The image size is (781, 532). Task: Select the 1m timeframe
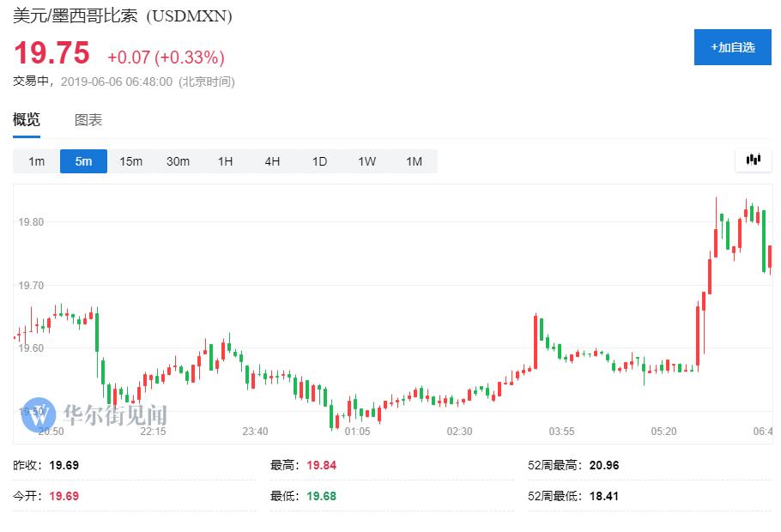coord(36,161)
